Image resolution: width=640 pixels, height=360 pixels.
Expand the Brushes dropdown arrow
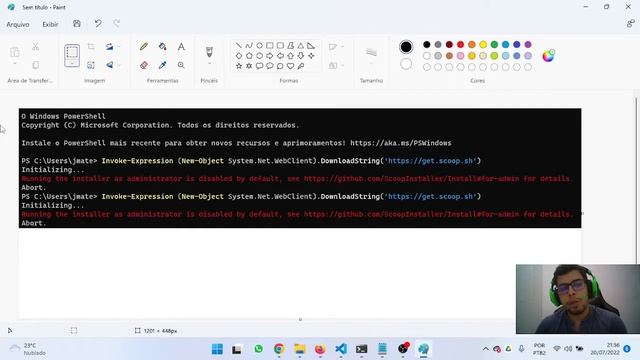coord(209,64)
